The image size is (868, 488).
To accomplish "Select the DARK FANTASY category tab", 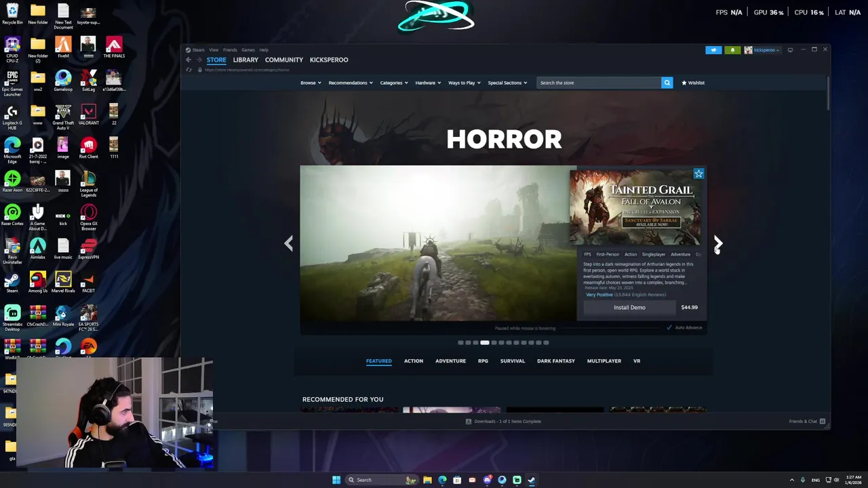I will click(x=556, y=361).
